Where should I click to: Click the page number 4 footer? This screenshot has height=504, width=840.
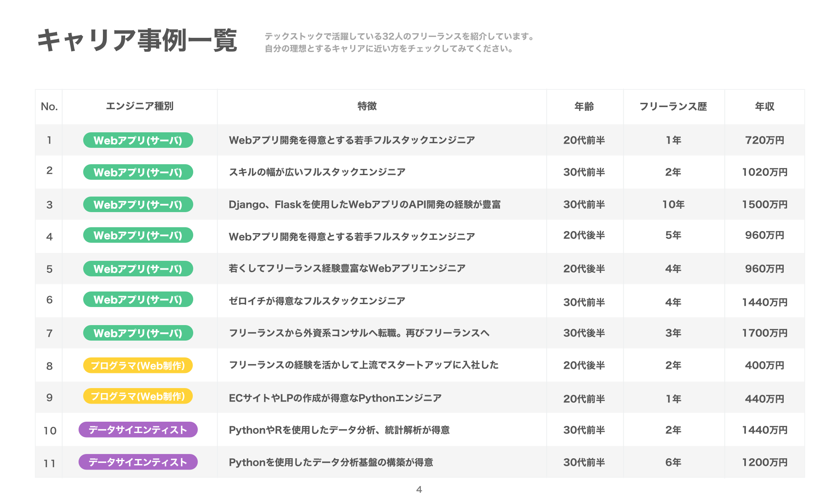click(x=419, y=489)
